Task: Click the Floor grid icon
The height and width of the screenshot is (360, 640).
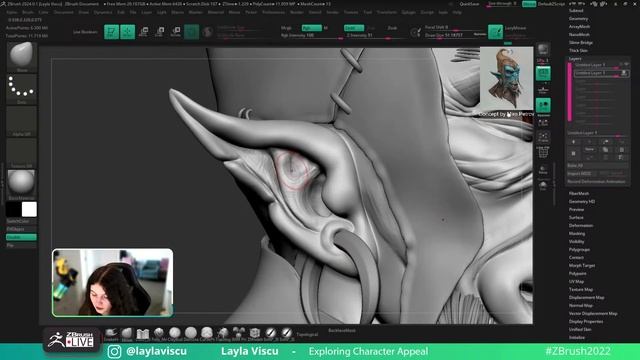Action: tap(543, 90)
